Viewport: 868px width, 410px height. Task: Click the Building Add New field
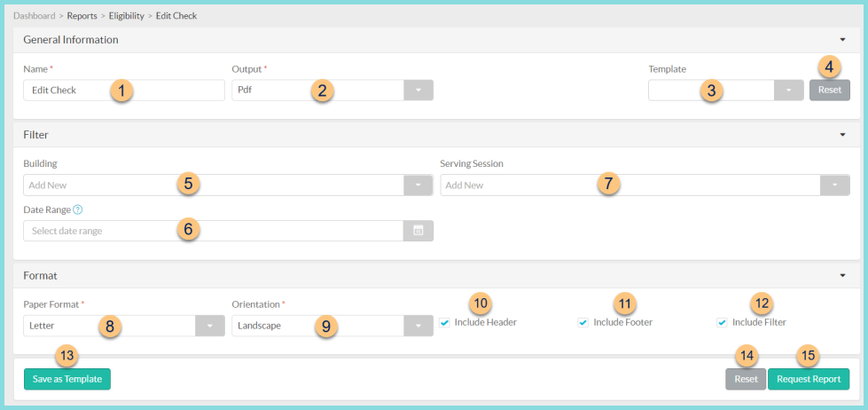click(x=214, y=185)
